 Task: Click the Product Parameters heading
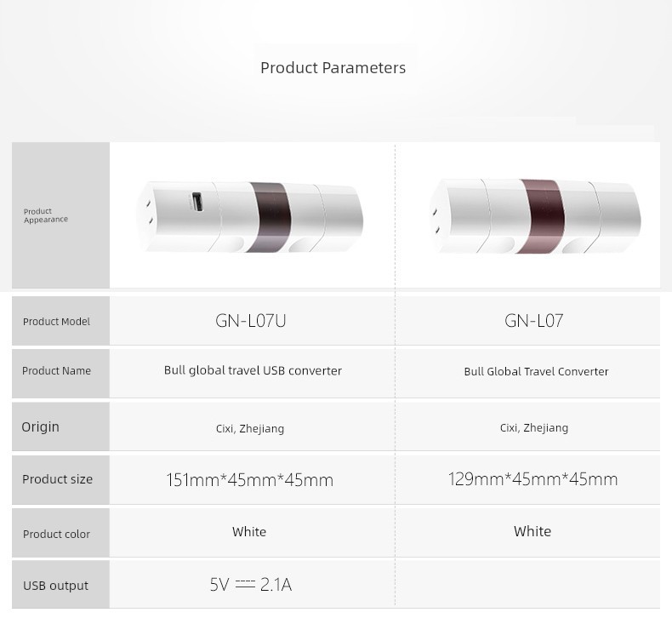point(333,68)
